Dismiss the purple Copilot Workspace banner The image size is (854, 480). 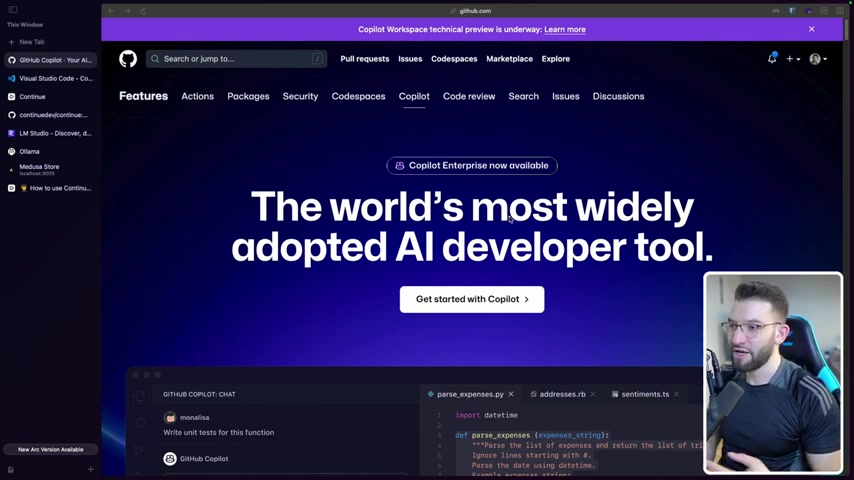(x=812, y=29)
